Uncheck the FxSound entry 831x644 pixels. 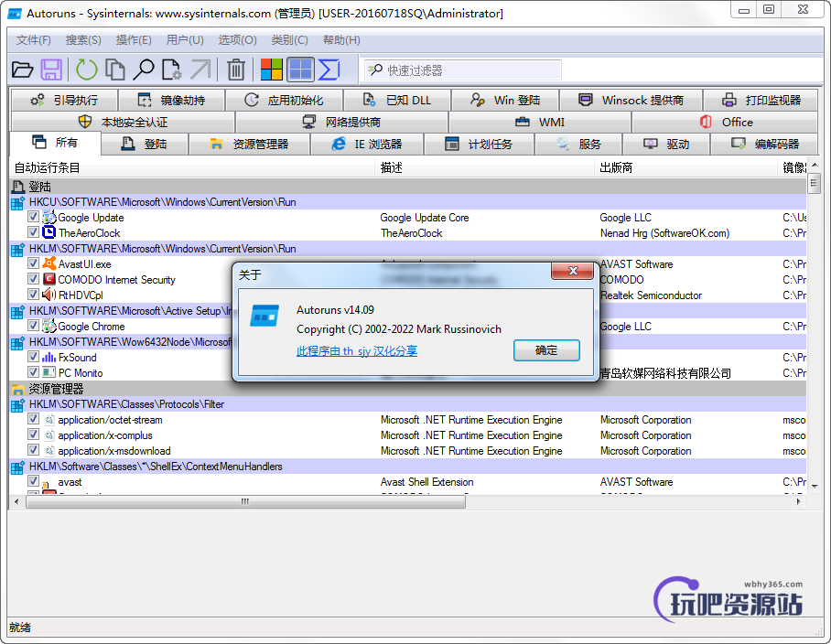[x=33, y=357]
